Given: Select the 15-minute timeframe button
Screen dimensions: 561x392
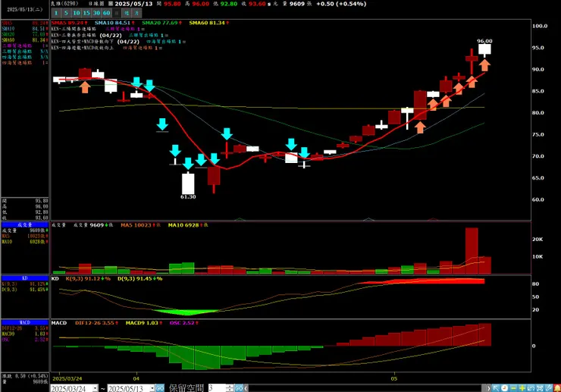Looking at the screenshot, I should [x=86, y=13].
